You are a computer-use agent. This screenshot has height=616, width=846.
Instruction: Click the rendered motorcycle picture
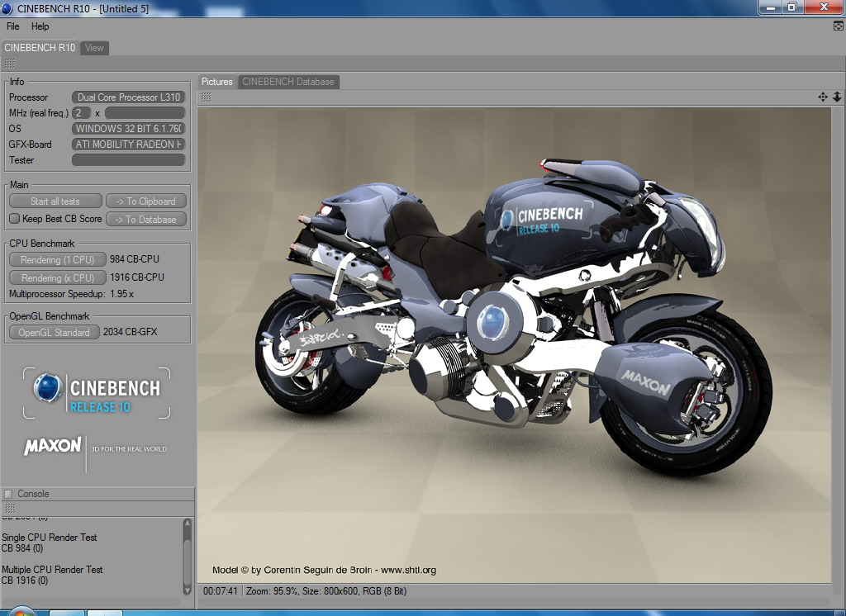514,345
